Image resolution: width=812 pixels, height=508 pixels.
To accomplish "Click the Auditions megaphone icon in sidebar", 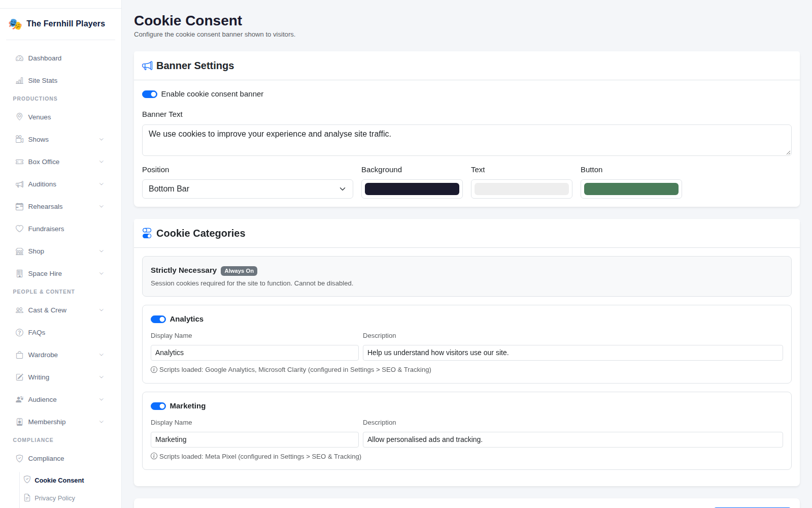I will coord(19,184).
